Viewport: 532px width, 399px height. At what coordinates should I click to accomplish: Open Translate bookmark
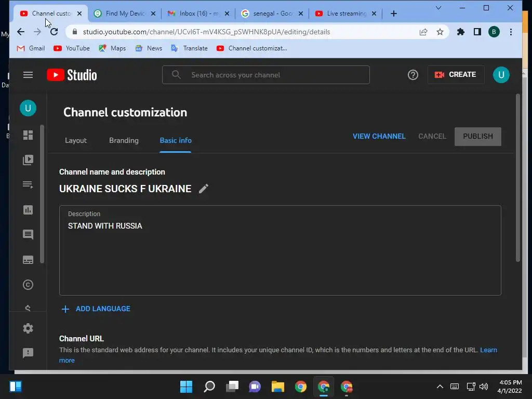click(x=189, y=48)
